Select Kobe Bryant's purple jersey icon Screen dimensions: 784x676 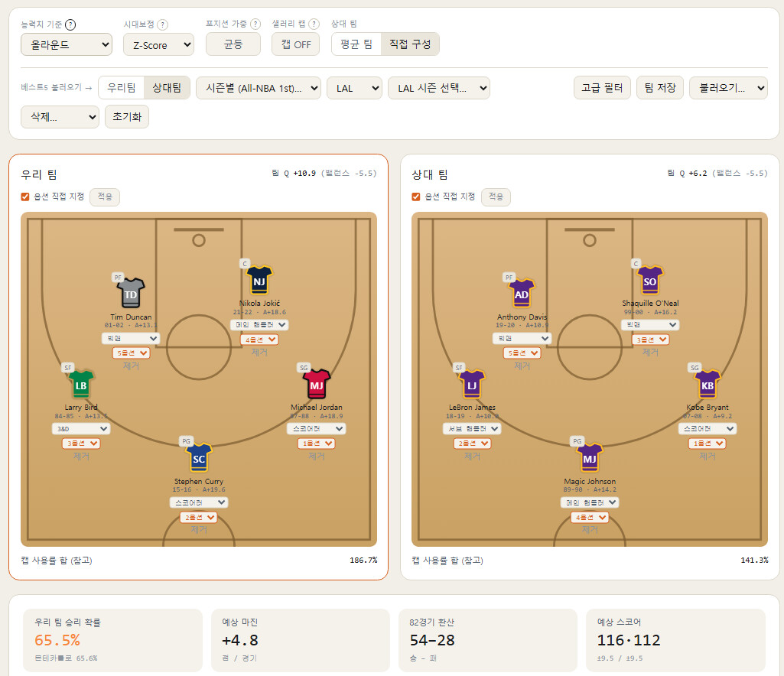coord(708,385)
